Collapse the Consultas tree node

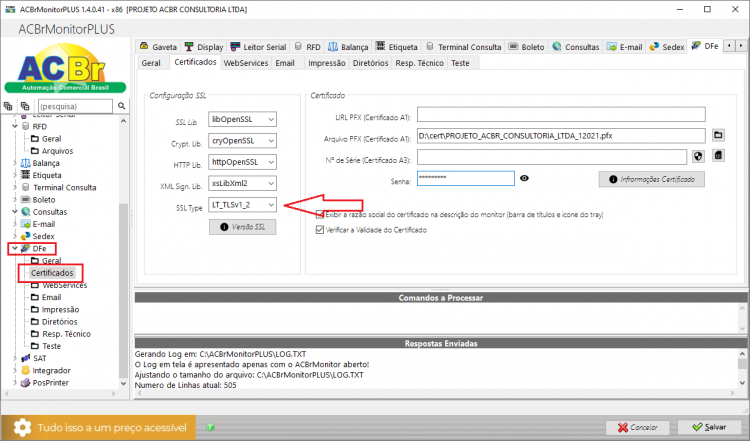click(15, 212)
